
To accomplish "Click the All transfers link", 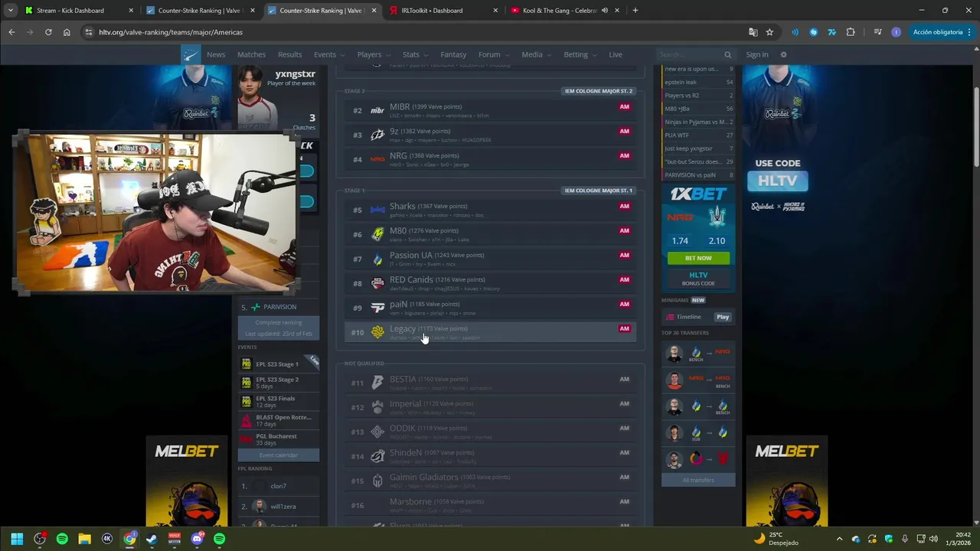I will (x=698, y=480).
